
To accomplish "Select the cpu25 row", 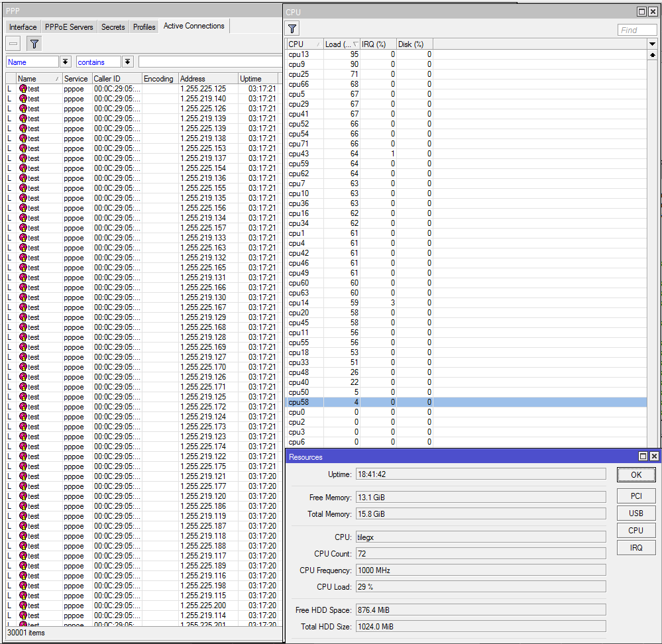I will point(466,74).
